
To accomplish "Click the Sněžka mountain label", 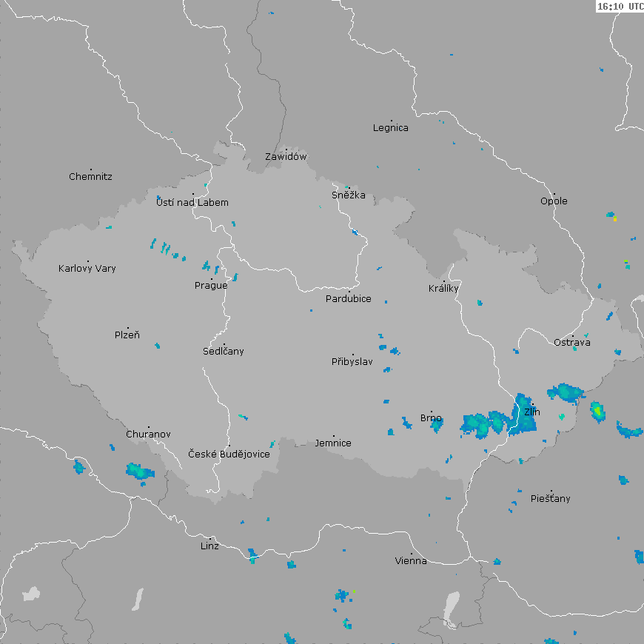I will 348,195.
